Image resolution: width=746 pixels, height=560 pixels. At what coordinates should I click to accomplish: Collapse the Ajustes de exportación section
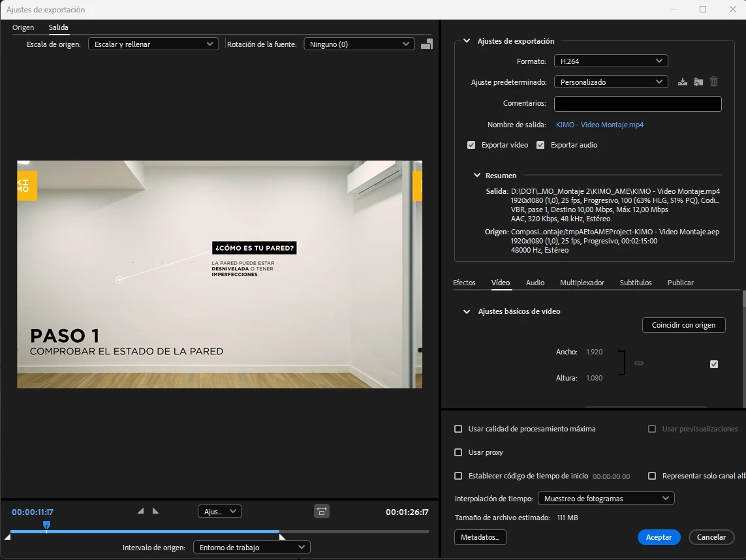[x=467, y=41]
